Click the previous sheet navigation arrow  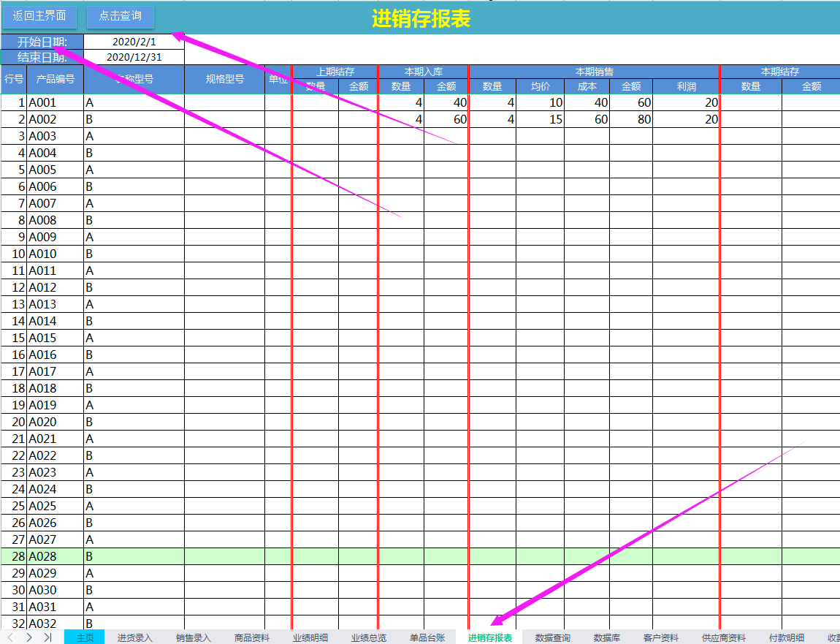coord(10,637)
